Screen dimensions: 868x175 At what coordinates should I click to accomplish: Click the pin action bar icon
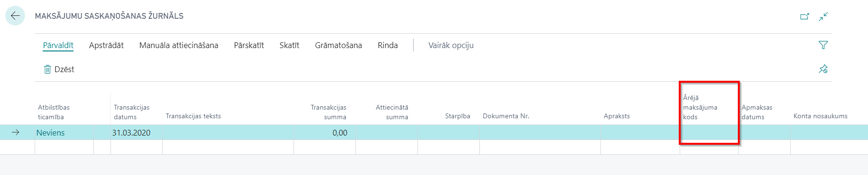pyautogui.click(x=823, y=69)
